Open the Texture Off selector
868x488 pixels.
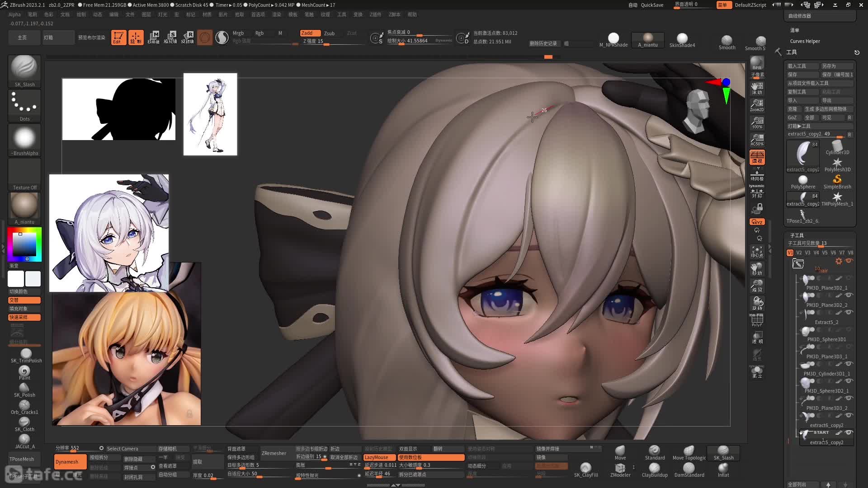pyautogui.click(x=24, y=174)
